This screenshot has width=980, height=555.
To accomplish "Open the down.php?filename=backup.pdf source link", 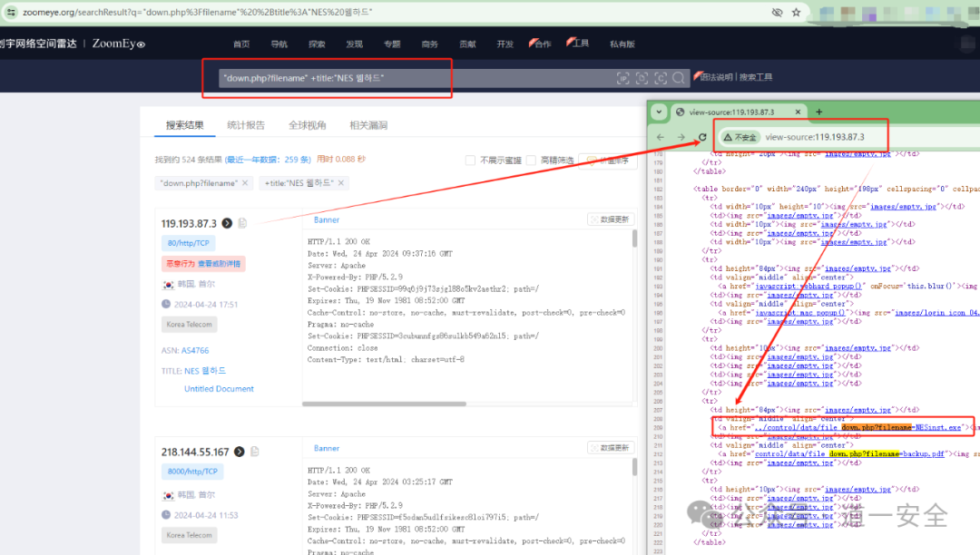I will click(x=849, y=453).
